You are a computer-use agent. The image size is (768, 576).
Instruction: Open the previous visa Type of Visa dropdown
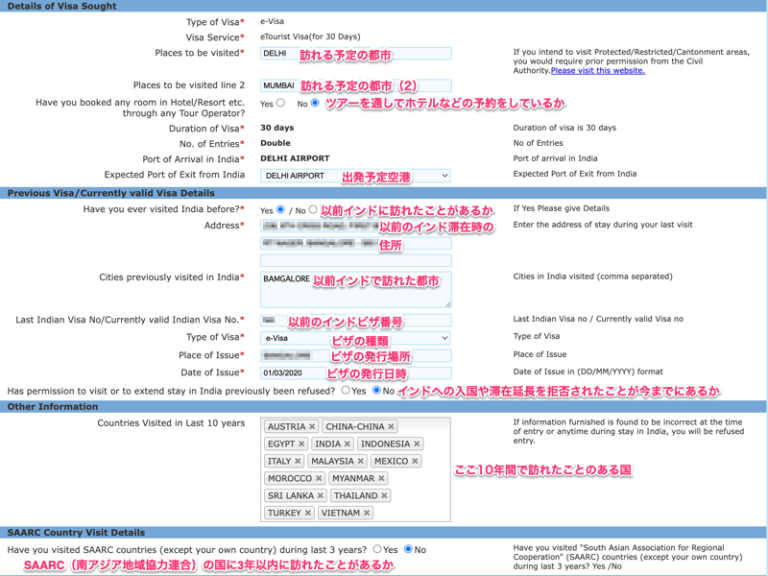[x=355, y=338]
